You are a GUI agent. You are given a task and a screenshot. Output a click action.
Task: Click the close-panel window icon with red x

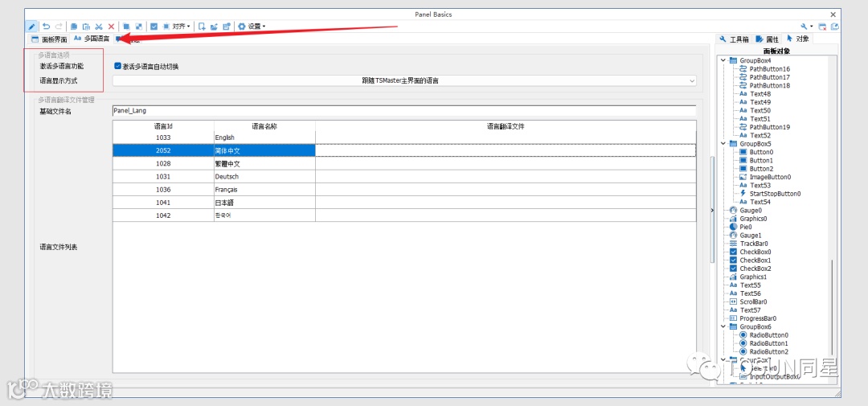823,26
